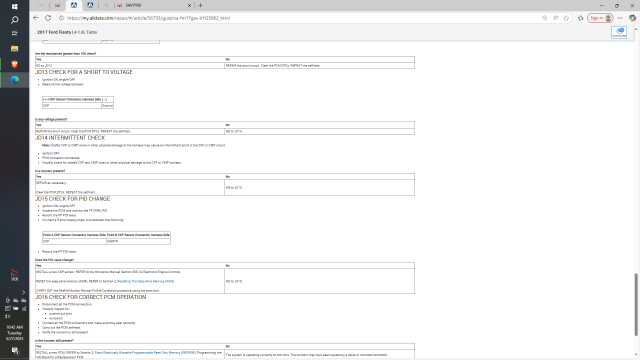Follow the JD13 link in Yes cell
This screenshot has width=640, height=360.
pyautogui.click(x=49, y=65)
